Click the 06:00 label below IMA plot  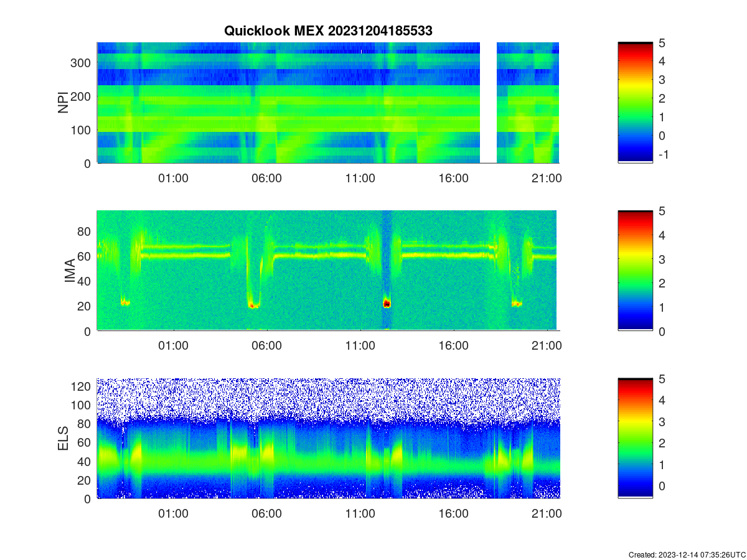click(266, 346)
